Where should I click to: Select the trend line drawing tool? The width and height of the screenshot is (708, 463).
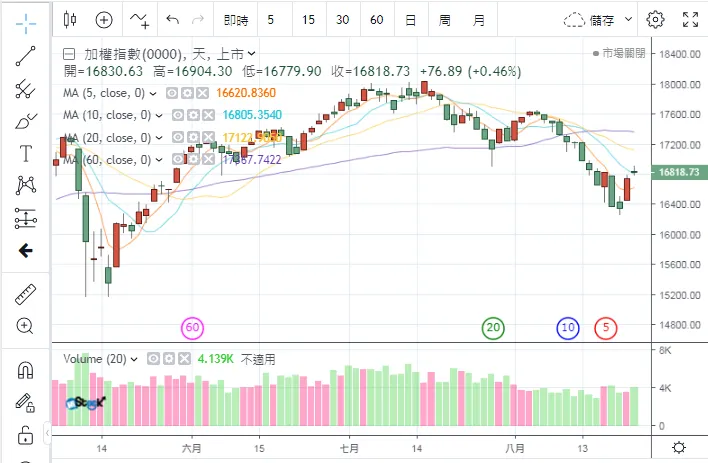26,56
